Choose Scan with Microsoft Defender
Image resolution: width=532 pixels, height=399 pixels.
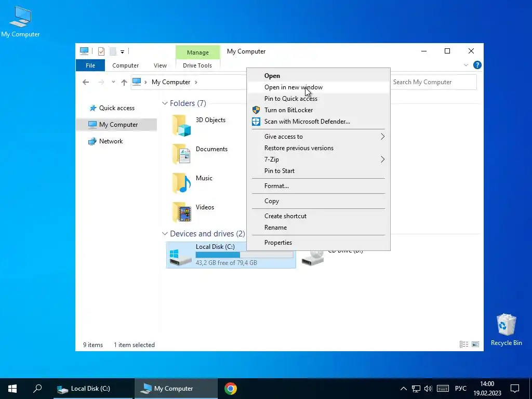click(x=318, y=122)
